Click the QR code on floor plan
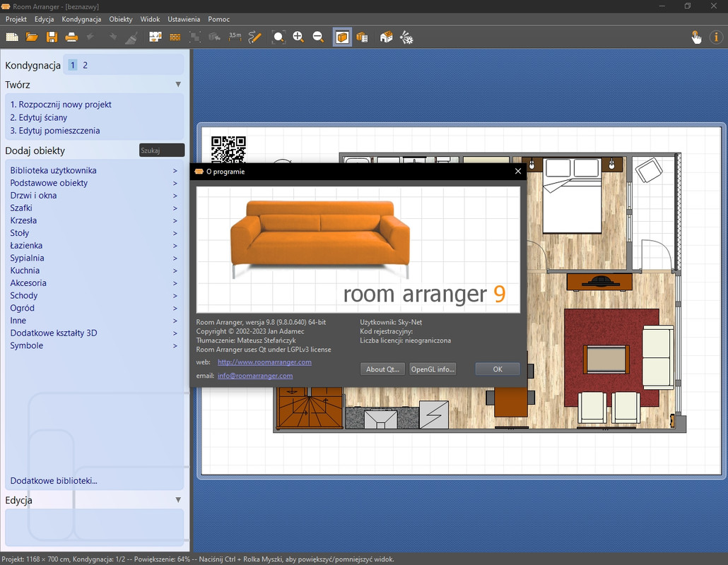The image size is (728, 565). coord(228,149)
